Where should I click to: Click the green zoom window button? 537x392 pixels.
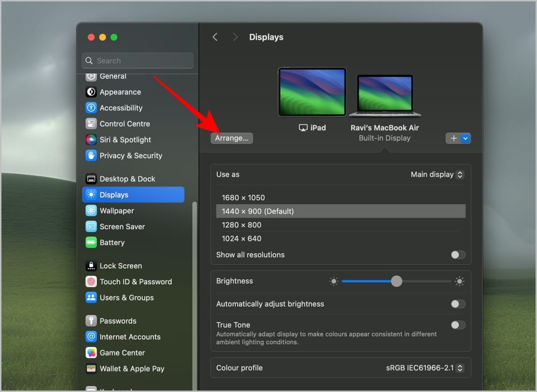click(x=114, y=37)
